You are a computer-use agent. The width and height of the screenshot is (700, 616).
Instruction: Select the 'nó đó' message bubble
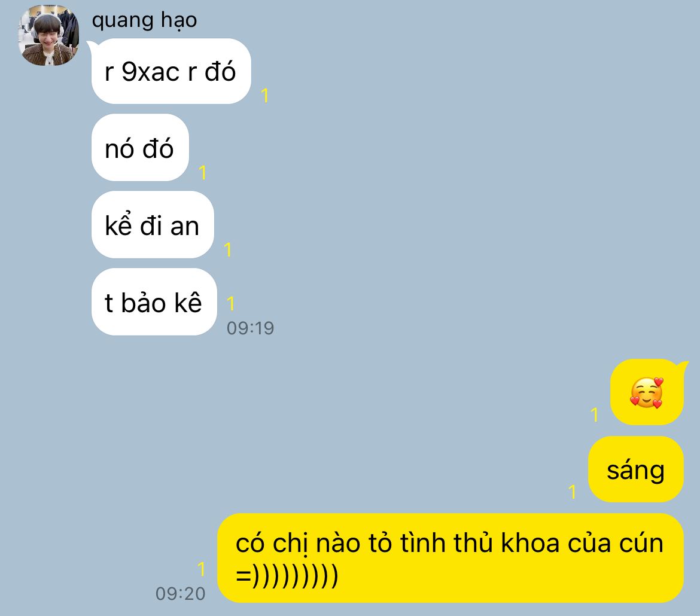click(x=140, y=148)
